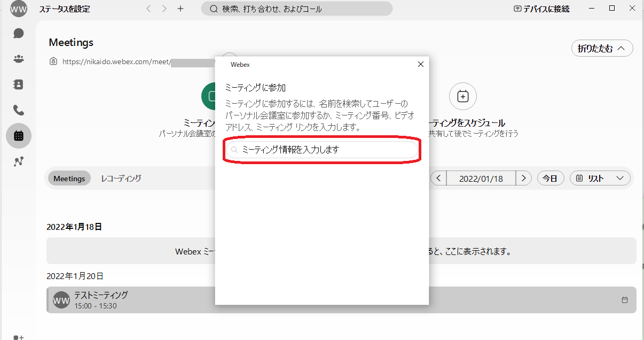Click the 2022年1月18日 date heading
The width and height of the screenshot is (644, 340).
(x=74, y=227)
